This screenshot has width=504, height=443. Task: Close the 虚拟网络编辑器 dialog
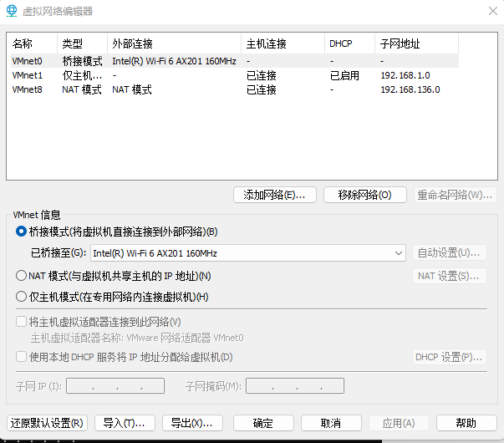tap(493, 11)
